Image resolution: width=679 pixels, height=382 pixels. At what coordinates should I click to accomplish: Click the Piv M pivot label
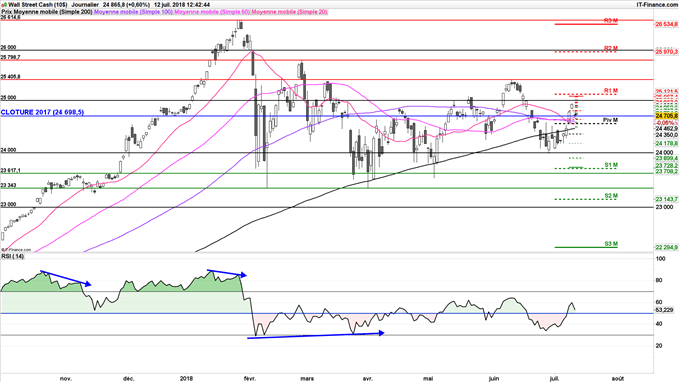(610, 120)
